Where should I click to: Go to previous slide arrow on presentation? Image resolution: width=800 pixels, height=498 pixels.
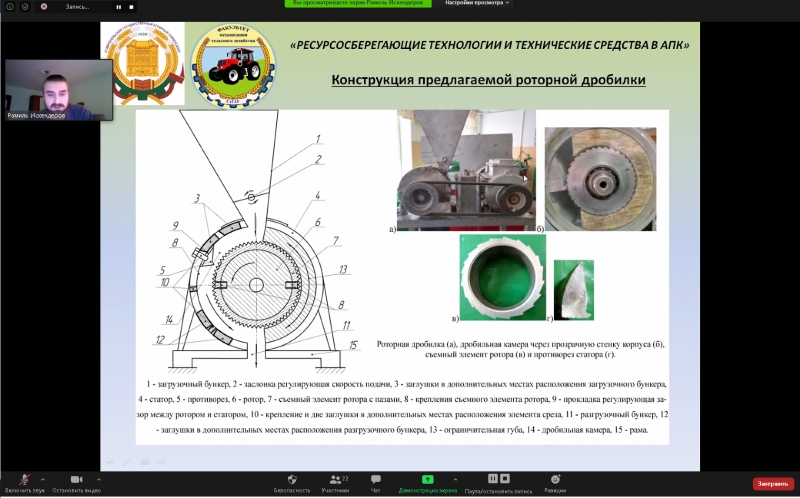point(110,461)
